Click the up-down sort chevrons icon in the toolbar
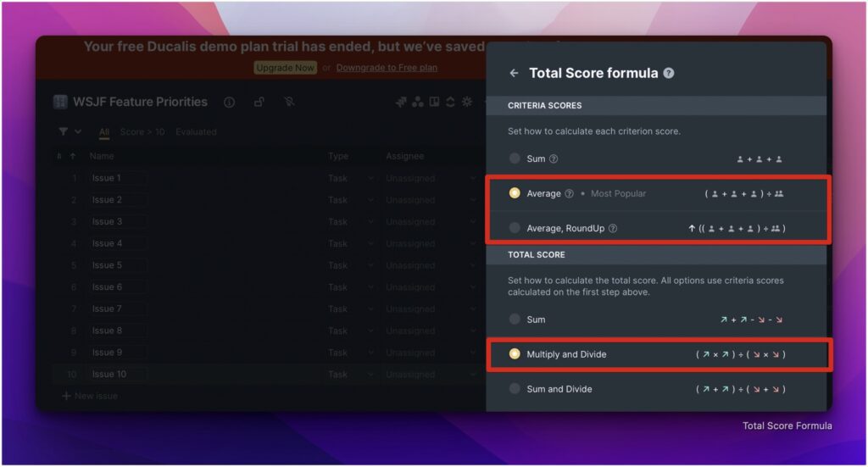 coord(451,102)
